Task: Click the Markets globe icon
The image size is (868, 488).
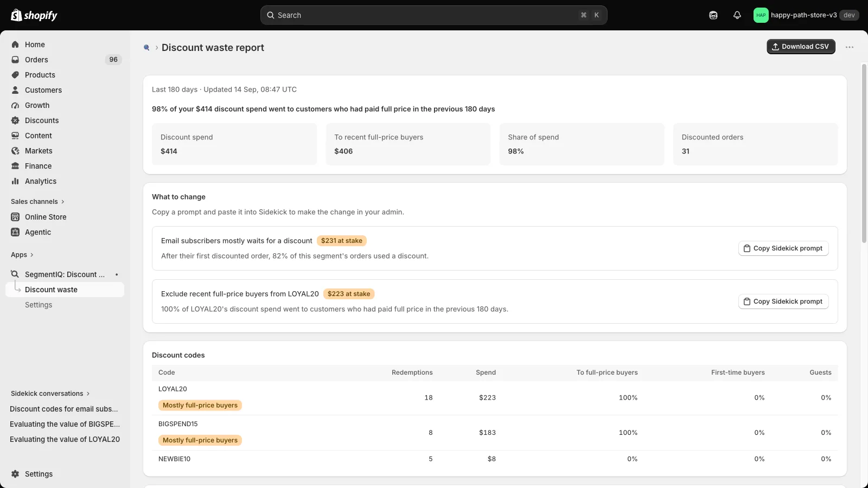Action: (x=15, y=151)
